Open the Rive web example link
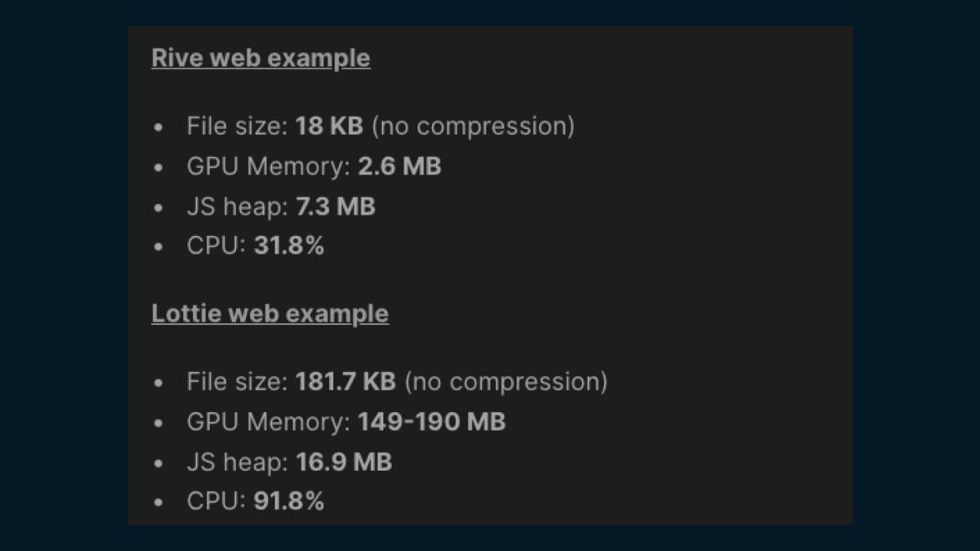Image resolution: width=980 pixels, height=551 pixels. [x=261, y=59]
